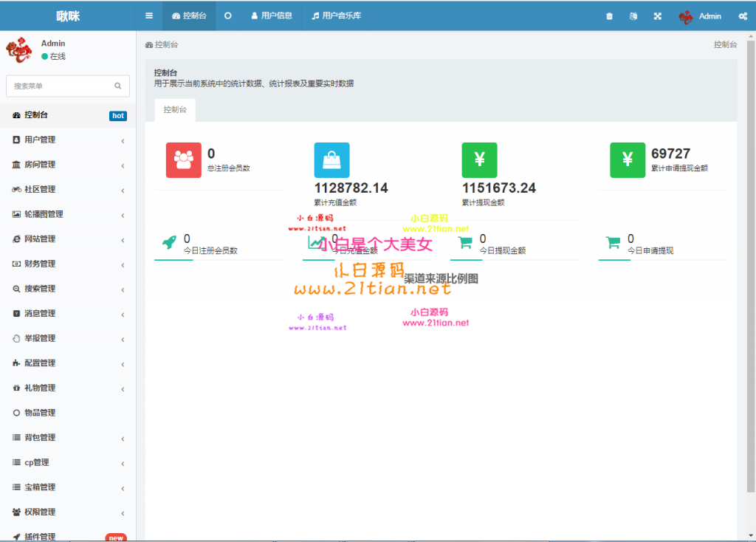
Task: Click the trash icon in the top bar
Action: [609, 16]
